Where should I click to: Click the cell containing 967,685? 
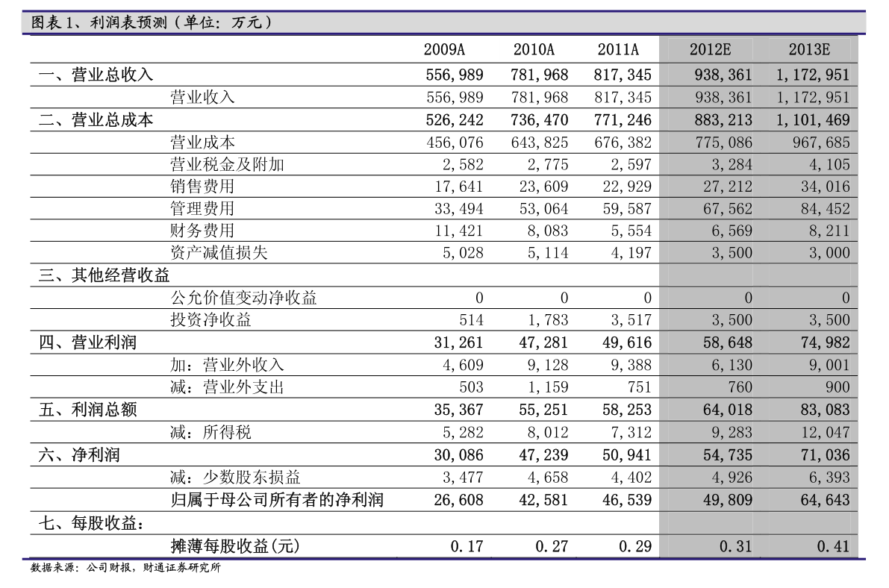coord(821,143)
